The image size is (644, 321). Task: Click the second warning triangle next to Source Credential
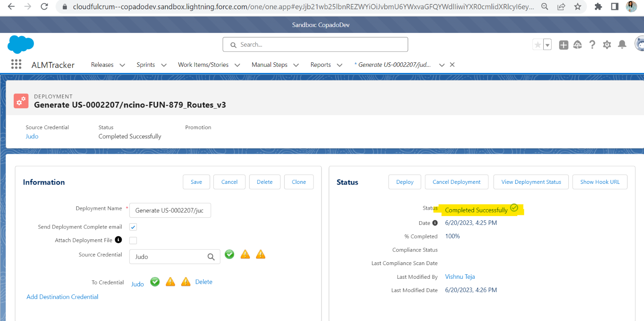point(261,254)
